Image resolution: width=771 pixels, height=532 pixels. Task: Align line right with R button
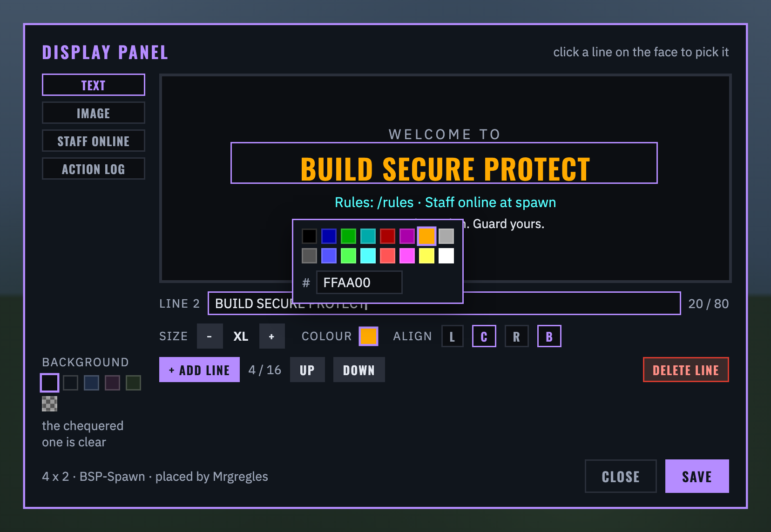(517, 336)
